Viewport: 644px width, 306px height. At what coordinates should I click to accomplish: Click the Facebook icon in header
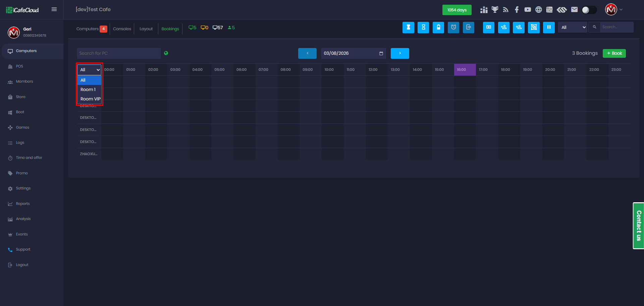coord(517,10)
